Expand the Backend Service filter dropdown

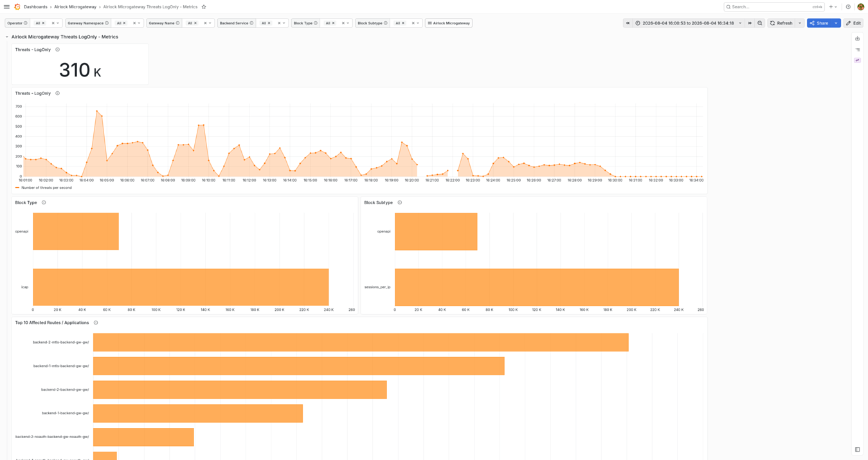coord(284,23)
